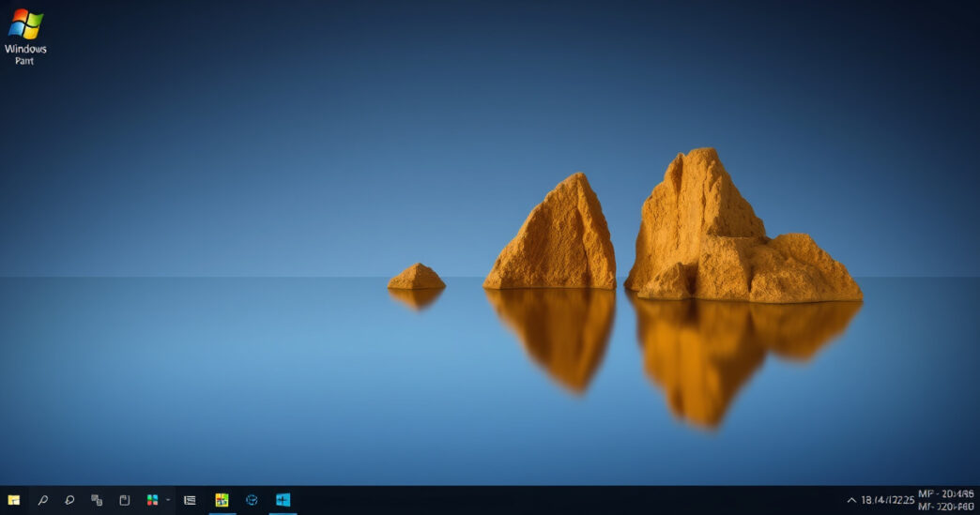
Task: Click the list-style panel icon in taskbar
Action: click(x=190, y=500)
